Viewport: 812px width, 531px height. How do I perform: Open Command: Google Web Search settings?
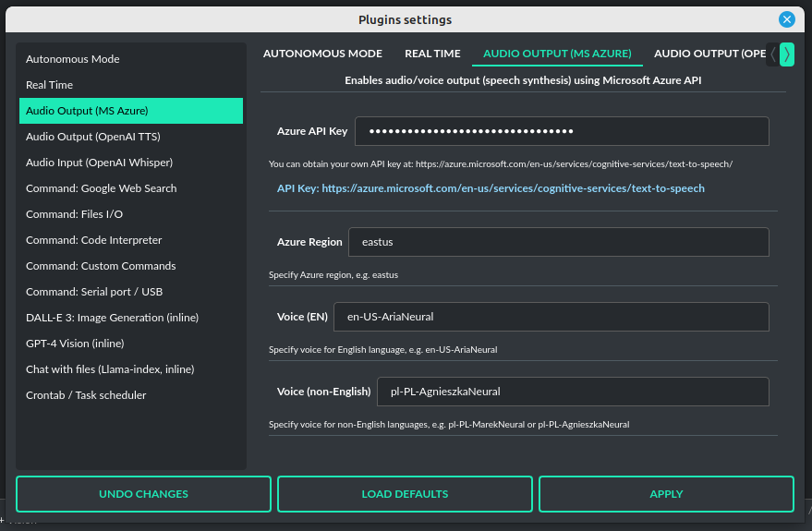(101, 188)
